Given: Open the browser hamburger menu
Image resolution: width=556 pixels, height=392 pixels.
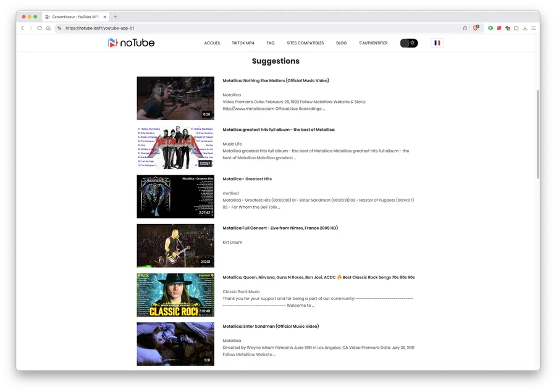Looking at the screenshot, I should pos(533,28).
